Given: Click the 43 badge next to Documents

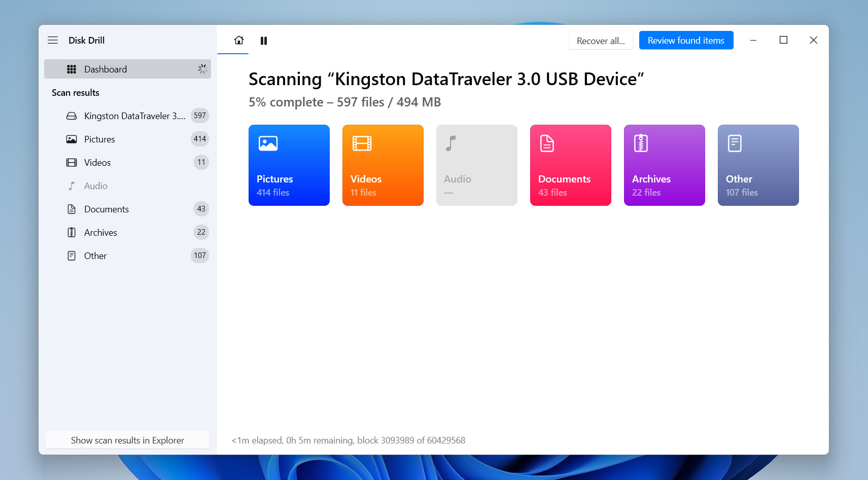Looking at the screenshot, I should point(201,209).
